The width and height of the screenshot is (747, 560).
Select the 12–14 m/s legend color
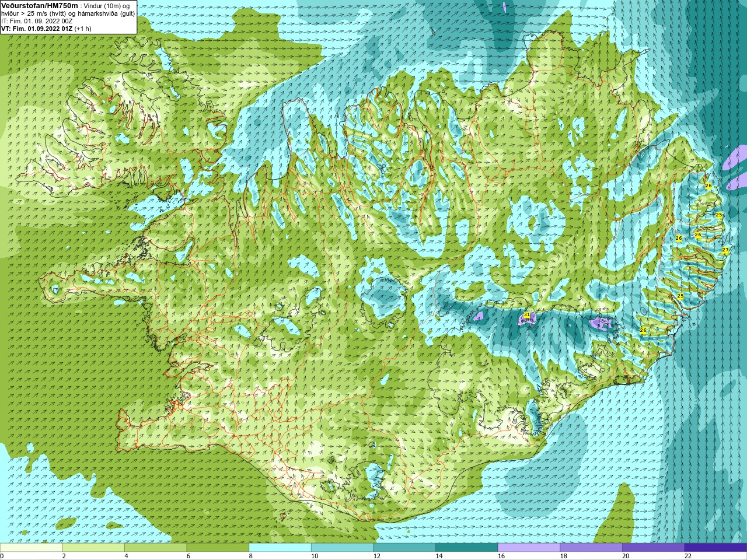(x=404, y=548)
